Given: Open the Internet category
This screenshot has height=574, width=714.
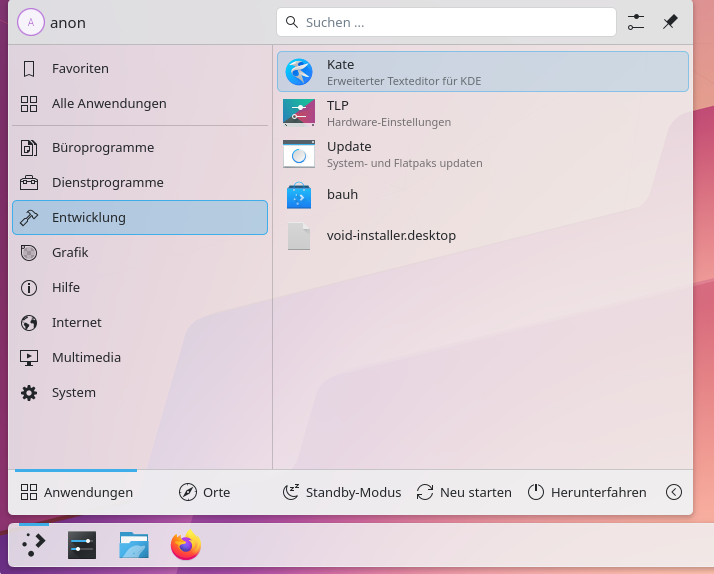Looking at the screenshot, I should tap(140, 323).
